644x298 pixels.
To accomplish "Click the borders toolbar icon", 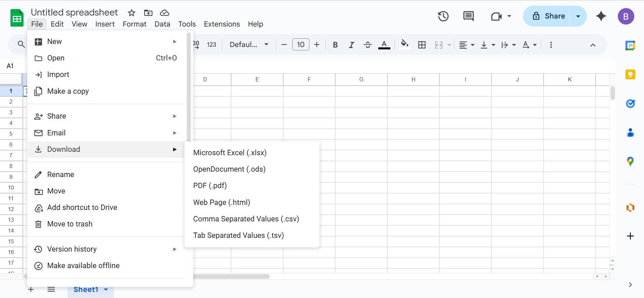I will pyautogui.click(x=422, y=45).
